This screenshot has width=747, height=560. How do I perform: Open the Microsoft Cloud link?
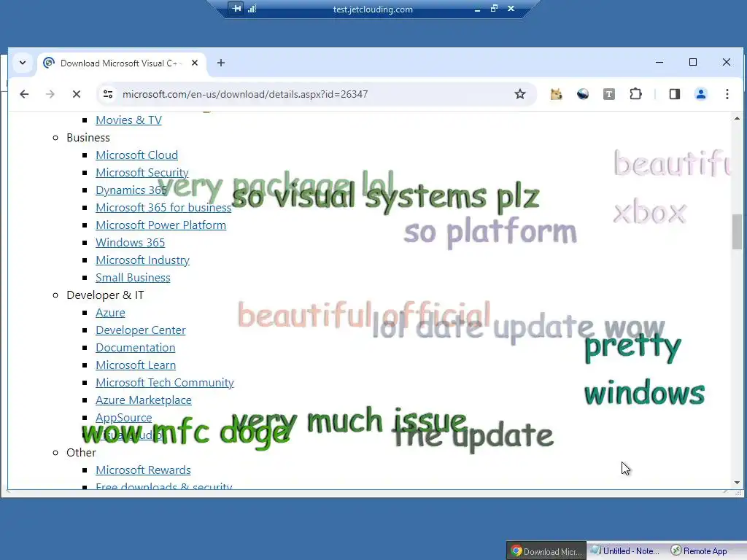pyautogui.click(x=136, y=155)
